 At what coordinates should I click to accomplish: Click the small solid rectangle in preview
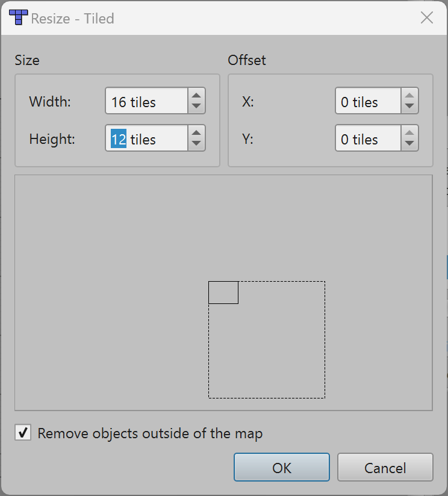pyautogui.click(x=223, y=293)
